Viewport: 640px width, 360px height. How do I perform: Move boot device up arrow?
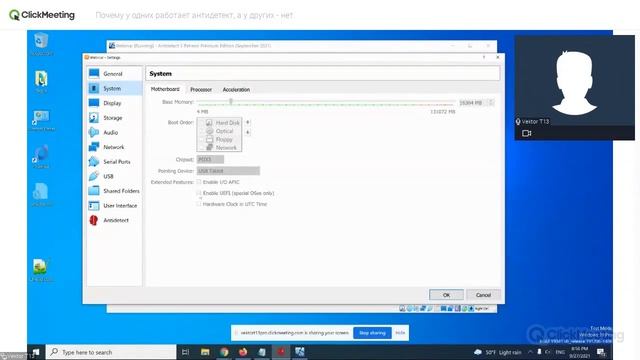point(248,122)
